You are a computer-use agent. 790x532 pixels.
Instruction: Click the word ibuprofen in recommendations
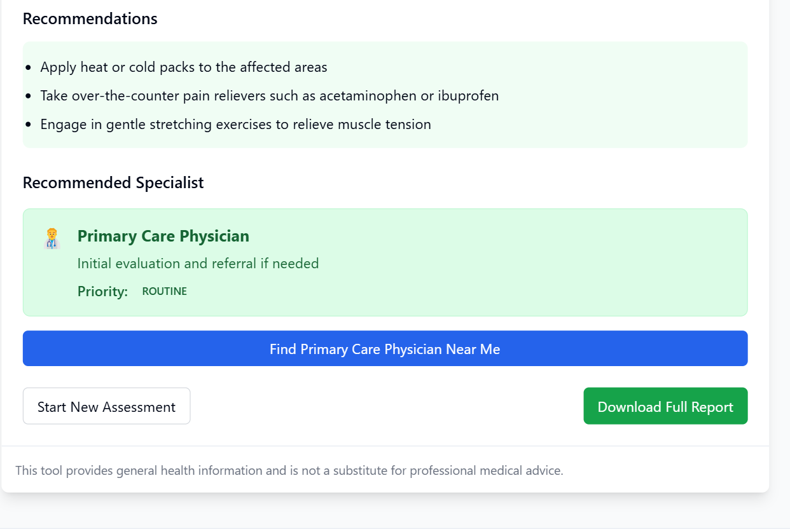pos(469,96)
